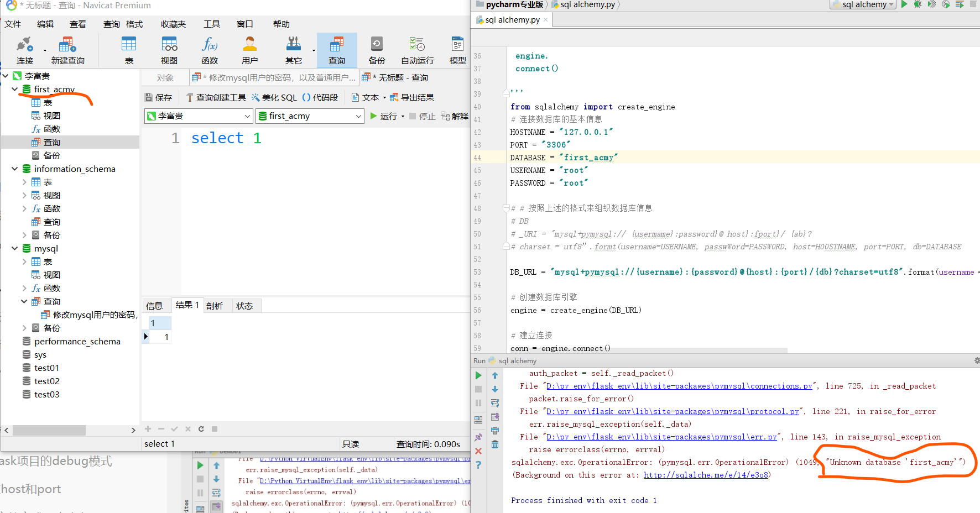Click into the SQL editor select 1 line
This screenshot has height=513, width=980.
click(226, 138)
